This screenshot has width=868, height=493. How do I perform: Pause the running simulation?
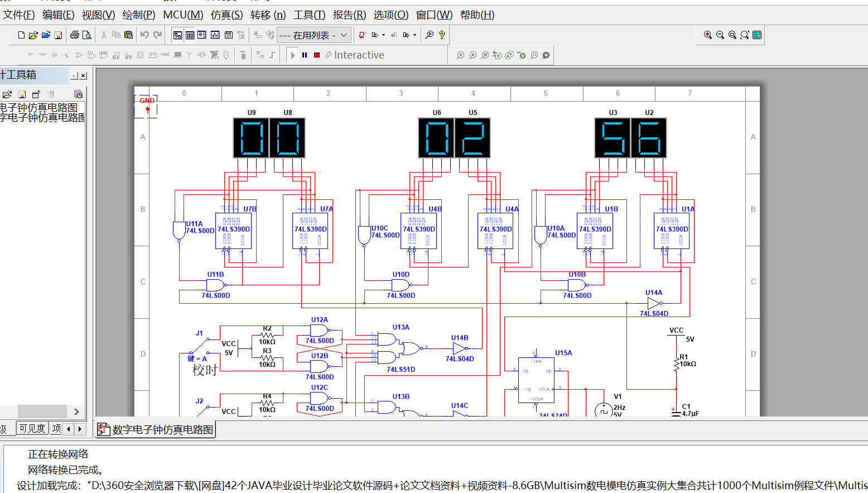[x=305, y=55]
